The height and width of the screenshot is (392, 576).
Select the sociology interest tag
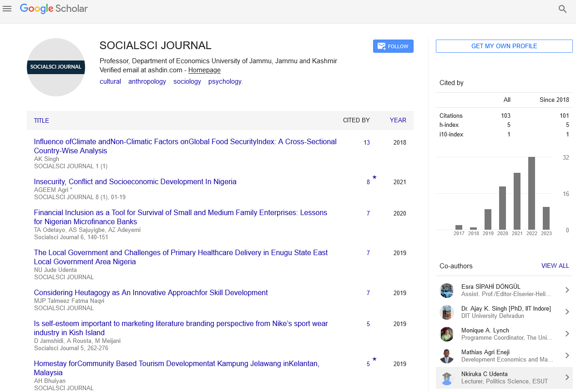pyautogui.click(x=187, y=81)
